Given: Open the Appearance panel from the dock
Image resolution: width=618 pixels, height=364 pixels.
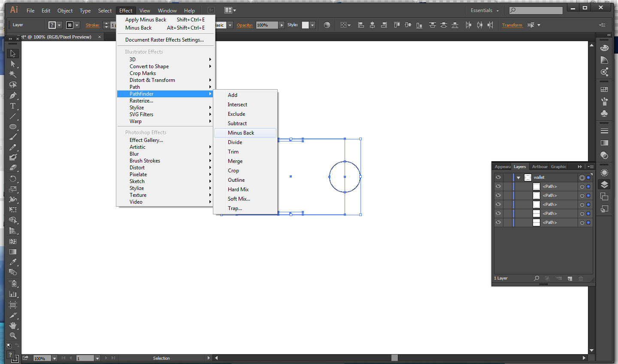Looking at the screenshot, I should tap(604, 173).
